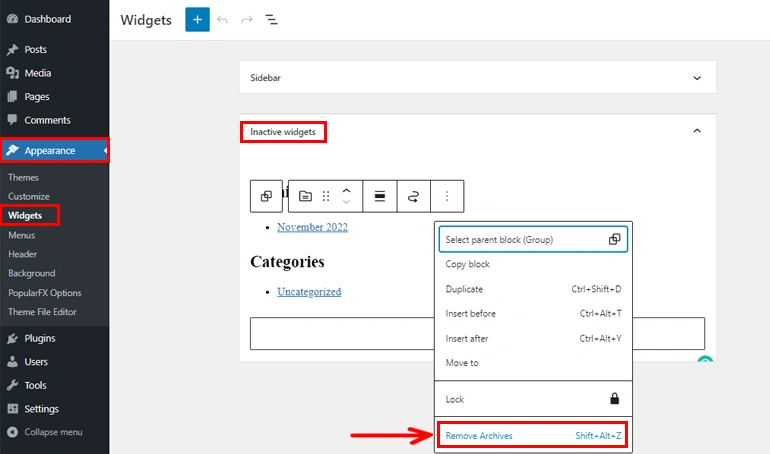Open the Uncategorized category link
Image resolution: width=770 pixels, height=454 pixels.
click(309, 292)
